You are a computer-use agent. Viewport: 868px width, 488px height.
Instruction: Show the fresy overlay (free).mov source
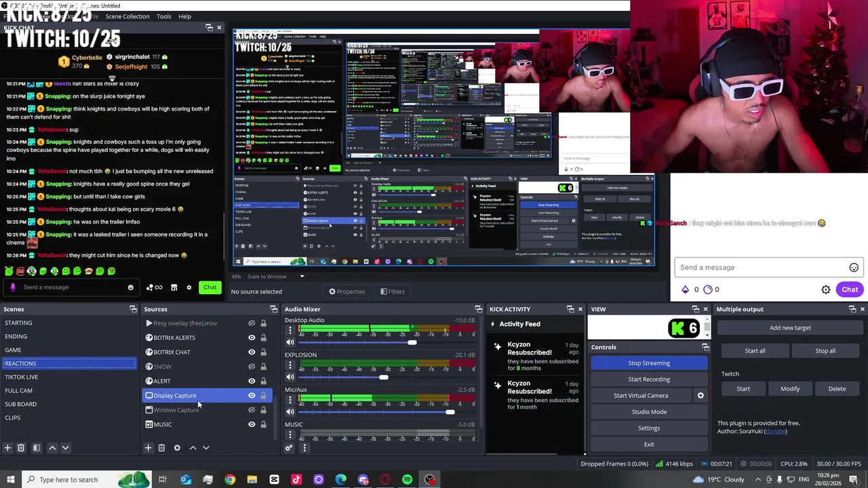tap(252, 323)
